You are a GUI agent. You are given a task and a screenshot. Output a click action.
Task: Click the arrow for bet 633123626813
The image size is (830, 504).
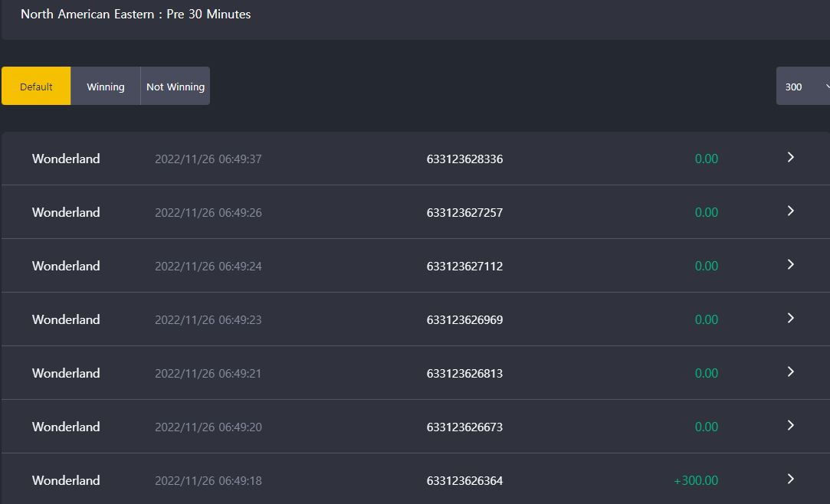pos(790,371)
